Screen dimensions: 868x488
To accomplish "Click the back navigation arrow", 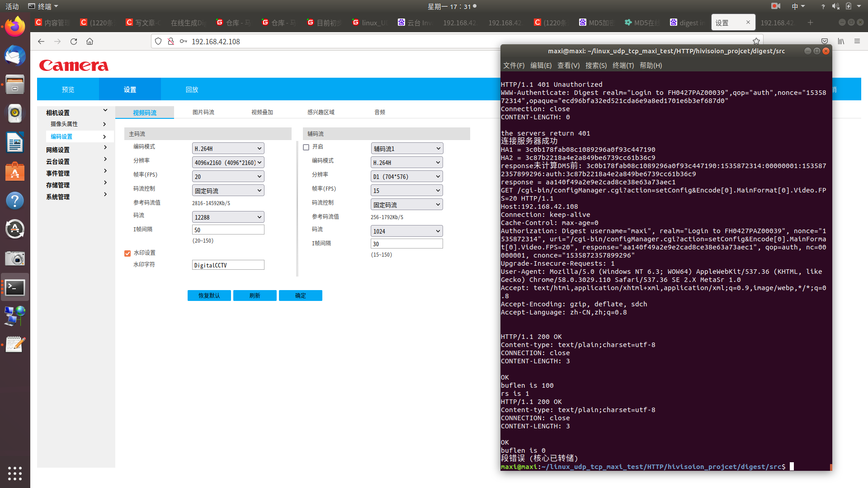I will (41, 41).
